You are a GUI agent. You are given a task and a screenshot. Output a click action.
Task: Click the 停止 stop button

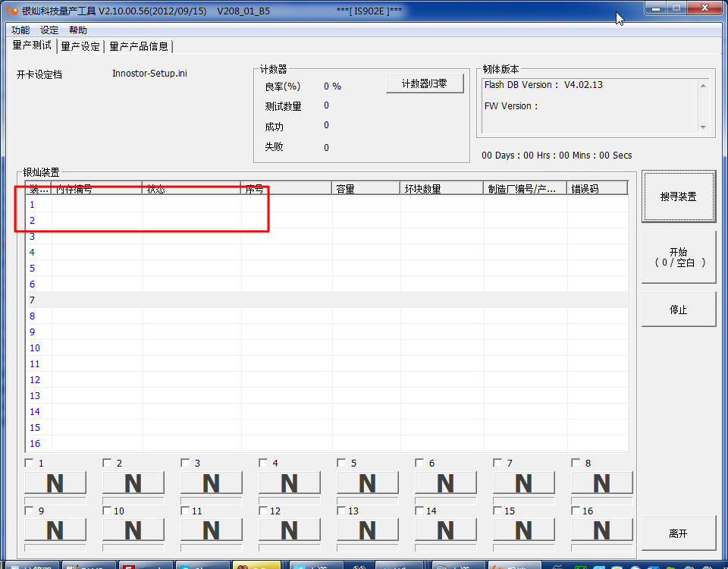pyautogui.click(x=678, y=310)
